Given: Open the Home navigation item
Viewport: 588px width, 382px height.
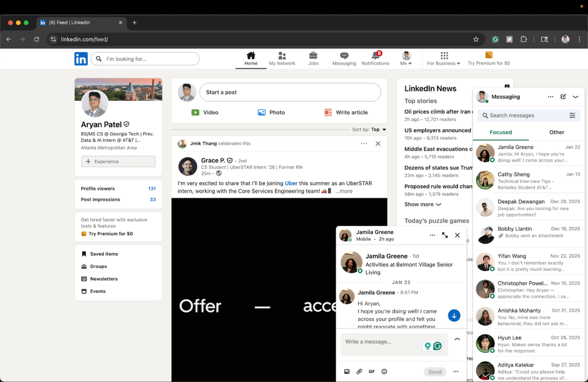Looking at the screenshot, I should (x=251, y=59).
